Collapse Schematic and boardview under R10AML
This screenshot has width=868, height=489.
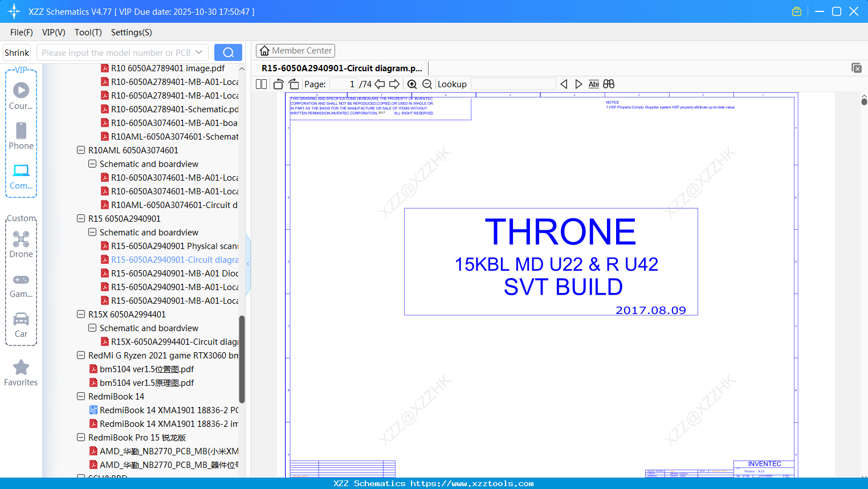[92, 164]
